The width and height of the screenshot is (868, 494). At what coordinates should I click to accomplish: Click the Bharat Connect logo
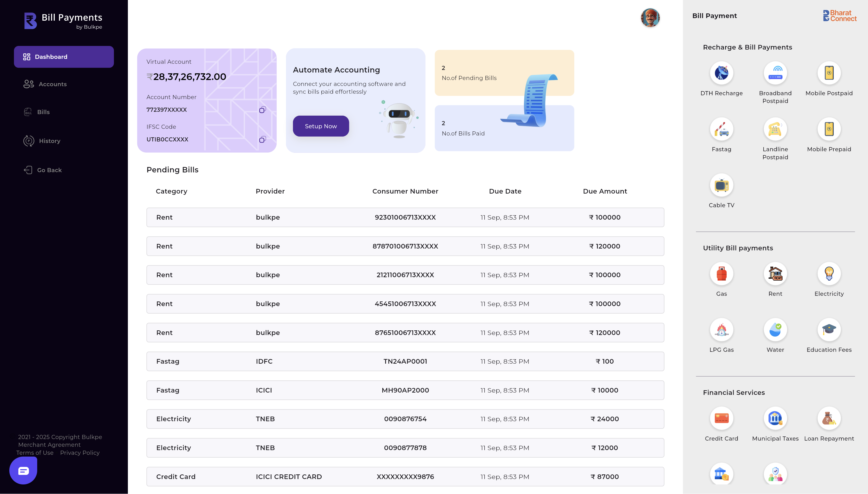tap(840, 15)
